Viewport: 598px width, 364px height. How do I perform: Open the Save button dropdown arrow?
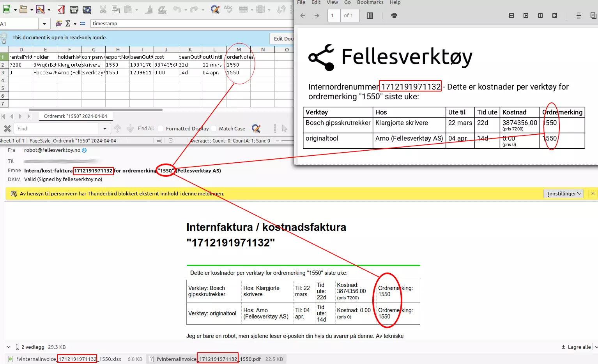48,10
